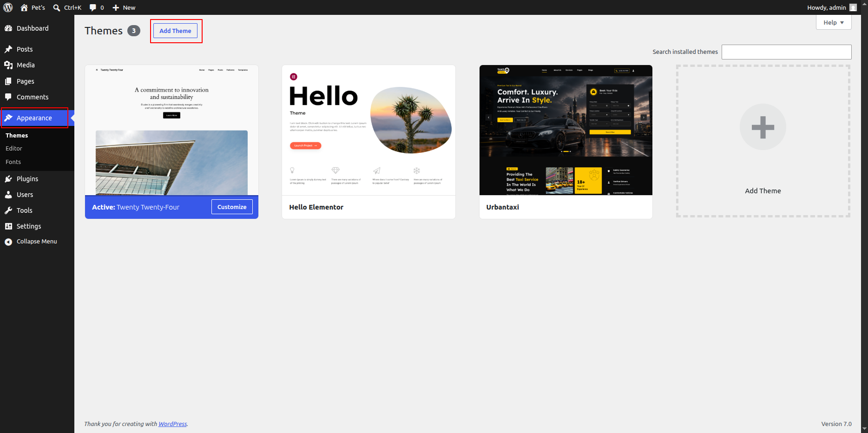Click the Pages document icon
This screenshot has width=868, height=433.
pos(8,81)
